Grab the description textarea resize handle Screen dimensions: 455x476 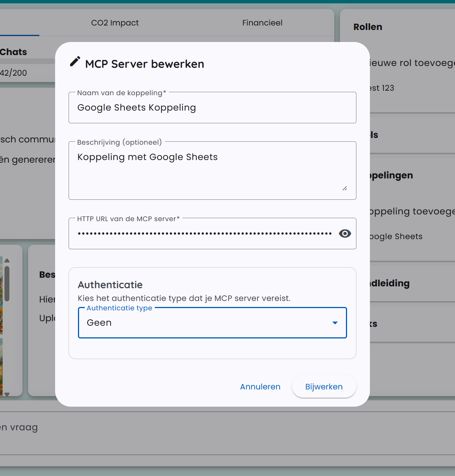pyautogui.click(x=344, y=188)
